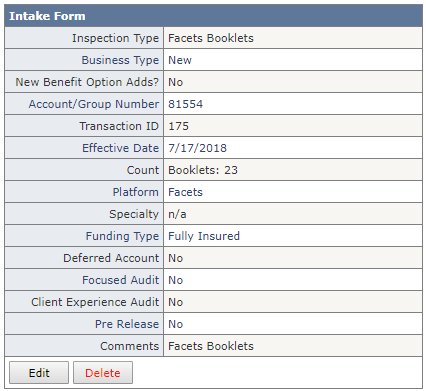Select the Specialty value n/a
This screenshot has width=426, height=391.
[x=177, y=214]
